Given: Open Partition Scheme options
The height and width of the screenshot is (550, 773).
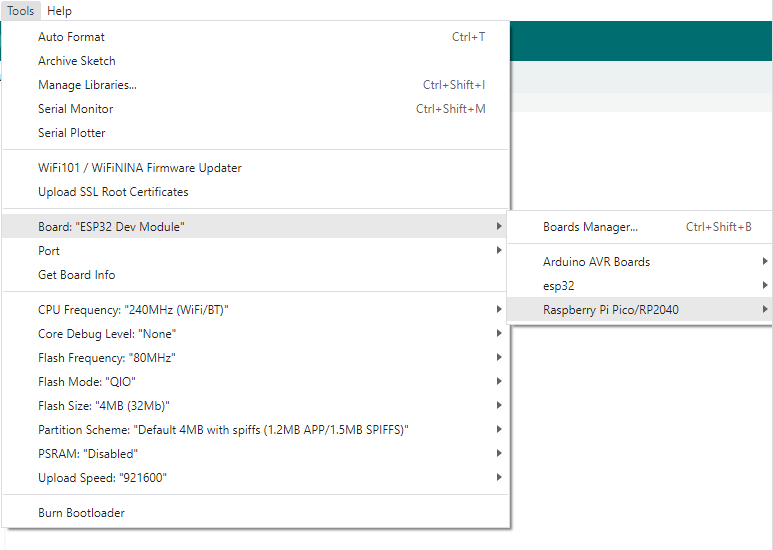Looking at the screenshot, I should point(223,430).
